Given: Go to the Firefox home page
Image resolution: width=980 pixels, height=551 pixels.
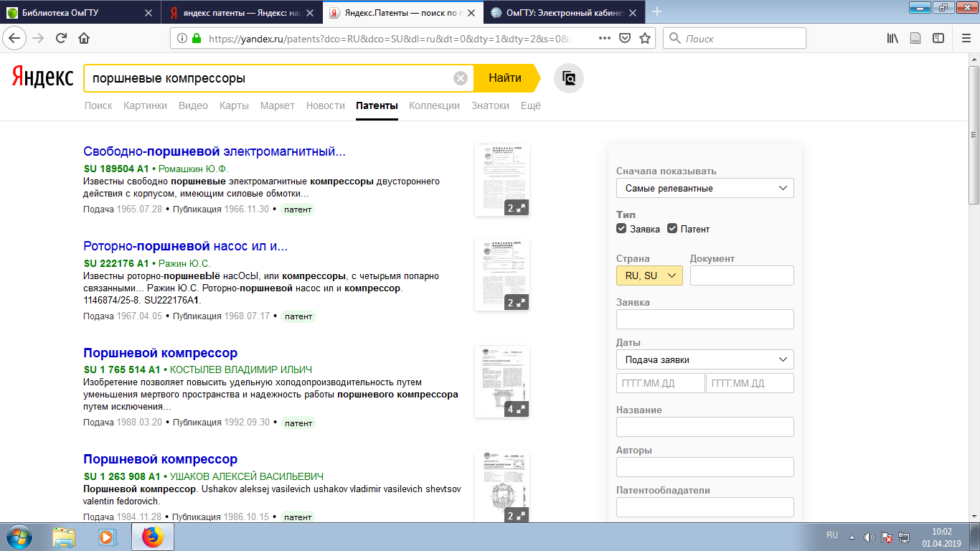Looking at the screenshot, I should 84,38.
